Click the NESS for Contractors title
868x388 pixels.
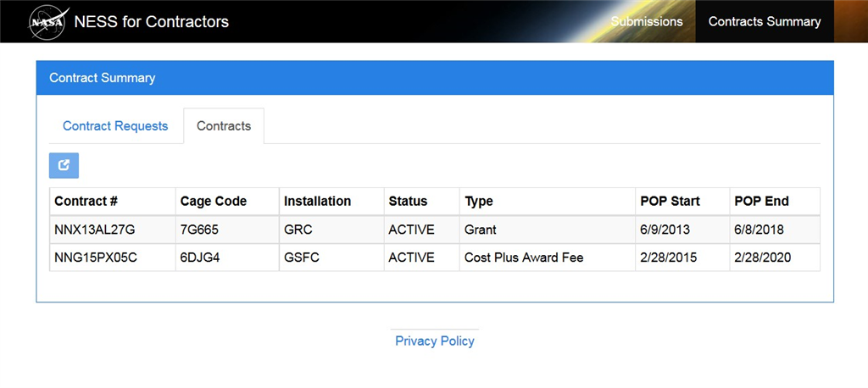[152, 22]
